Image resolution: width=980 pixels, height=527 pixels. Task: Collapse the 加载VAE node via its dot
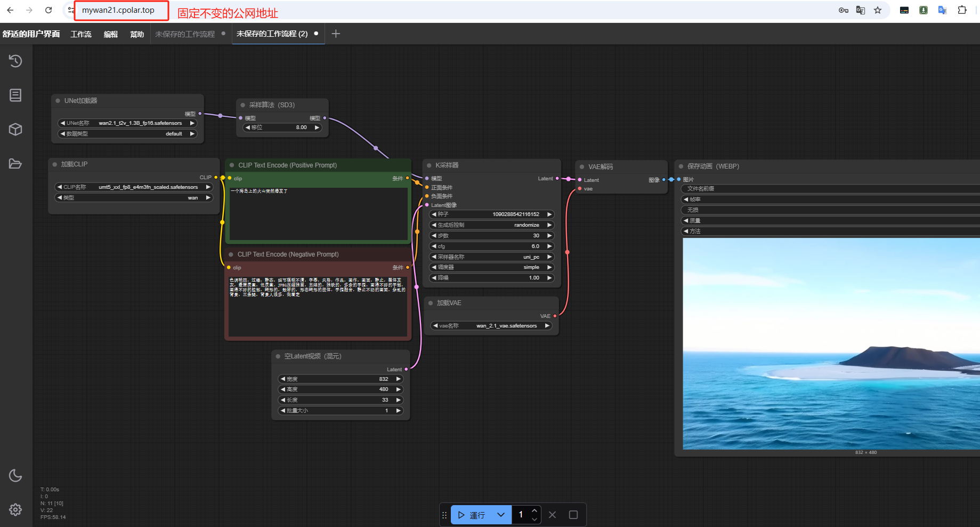point(431,303)
